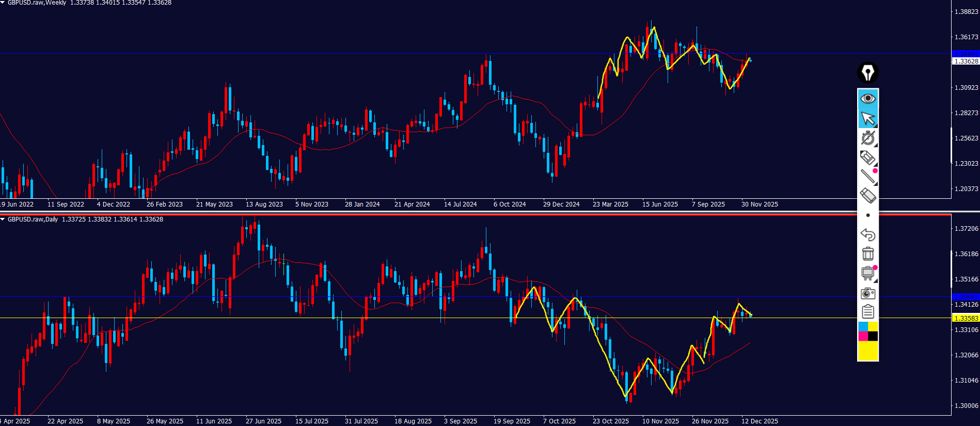Open the whiteboard easel tool

point(867,273)
